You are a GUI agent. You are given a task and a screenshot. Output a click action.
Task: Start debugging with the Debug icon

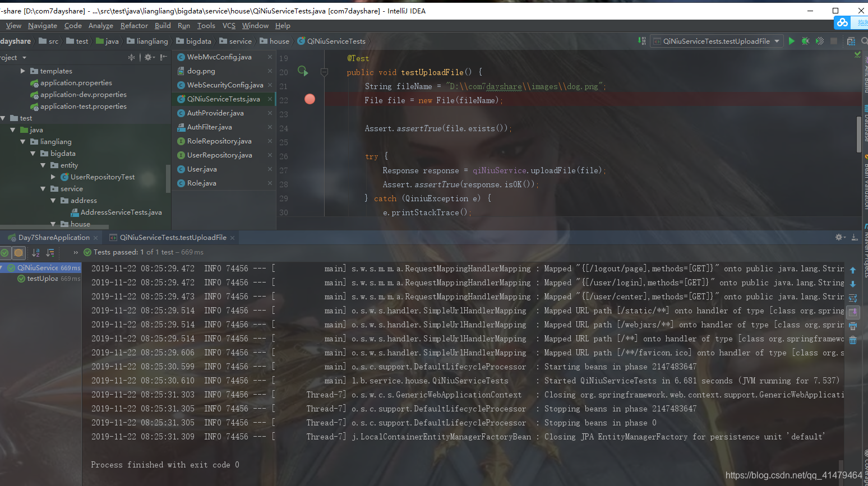point(805,41)
